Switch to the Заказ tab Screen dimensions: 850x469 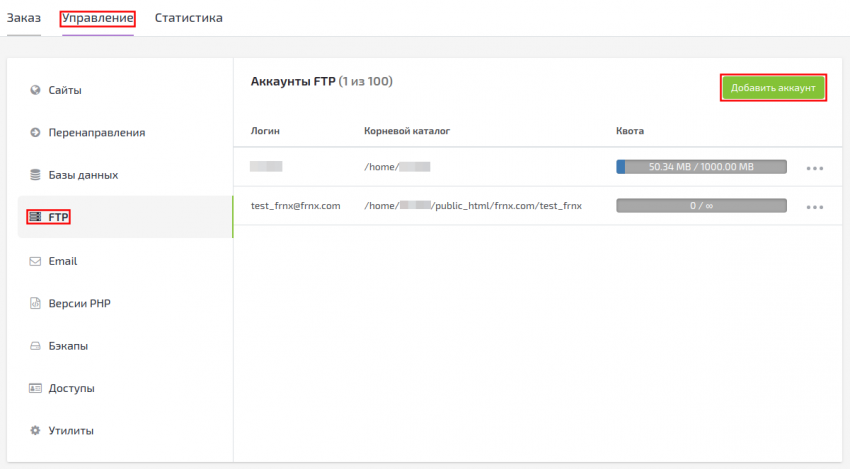[24, 18]
